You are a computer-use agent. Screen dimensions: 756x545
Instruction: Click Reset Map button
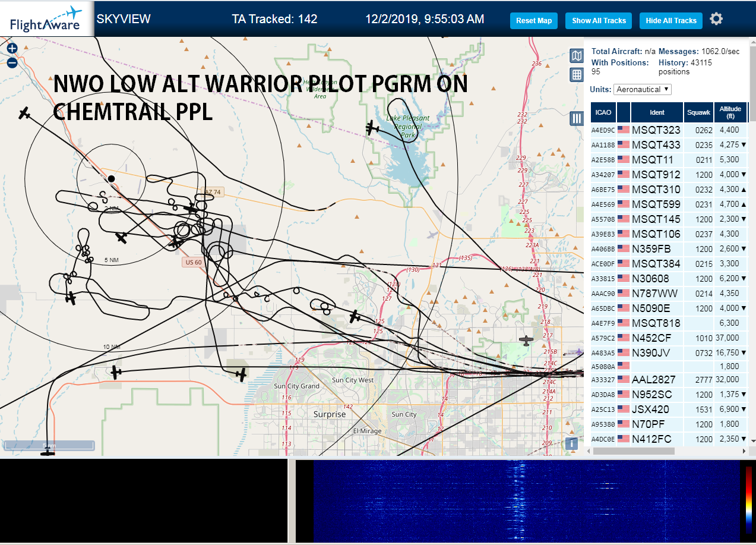pos(534,21)
